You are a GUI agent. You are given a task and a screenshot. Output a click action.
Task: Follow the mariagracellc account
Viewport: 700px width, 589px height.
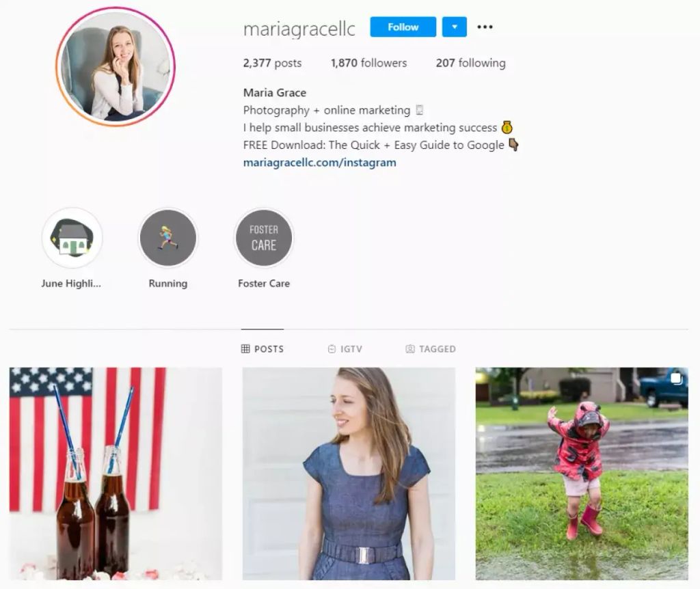pos(403,27)
